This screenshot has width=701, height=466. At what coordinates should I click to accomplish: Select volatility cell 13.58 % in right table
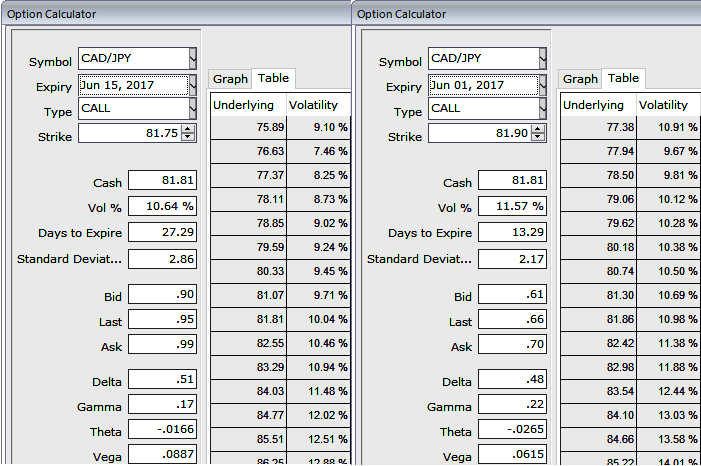tap(668, 440)
